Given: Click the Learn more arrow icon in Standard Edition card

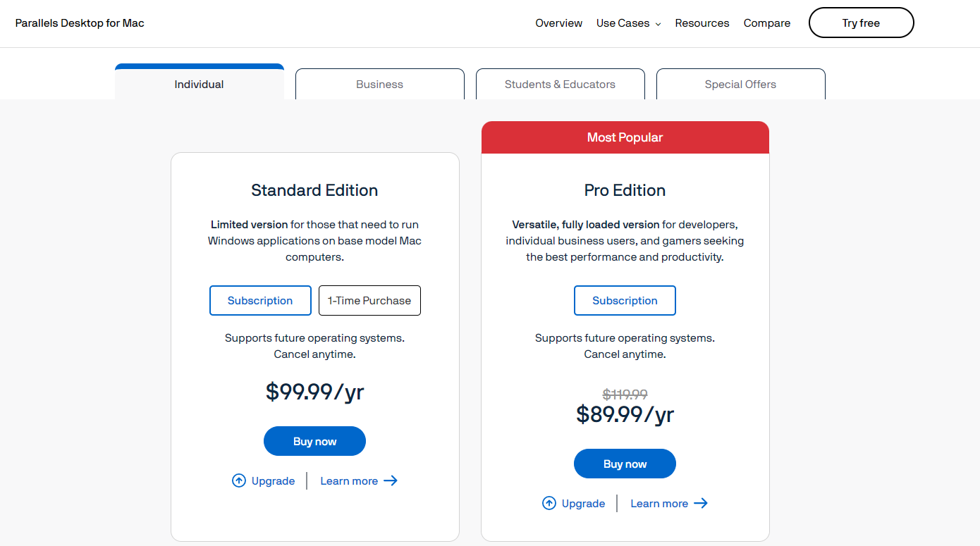Looking at the screenshot, I should [x=390, y=480].
